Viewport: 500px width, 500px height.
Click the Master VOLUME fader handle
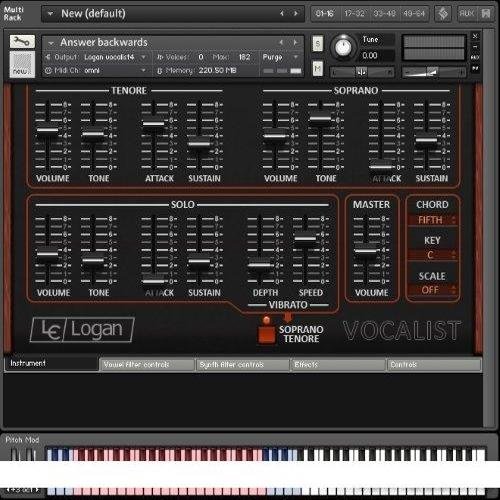(x=365, y=250)
